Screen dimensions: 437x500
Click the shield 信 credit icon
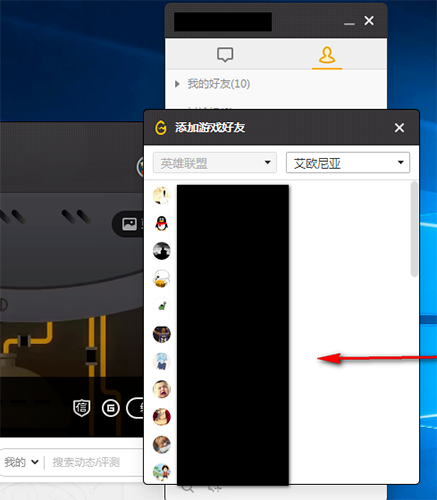tap(82, 407)
